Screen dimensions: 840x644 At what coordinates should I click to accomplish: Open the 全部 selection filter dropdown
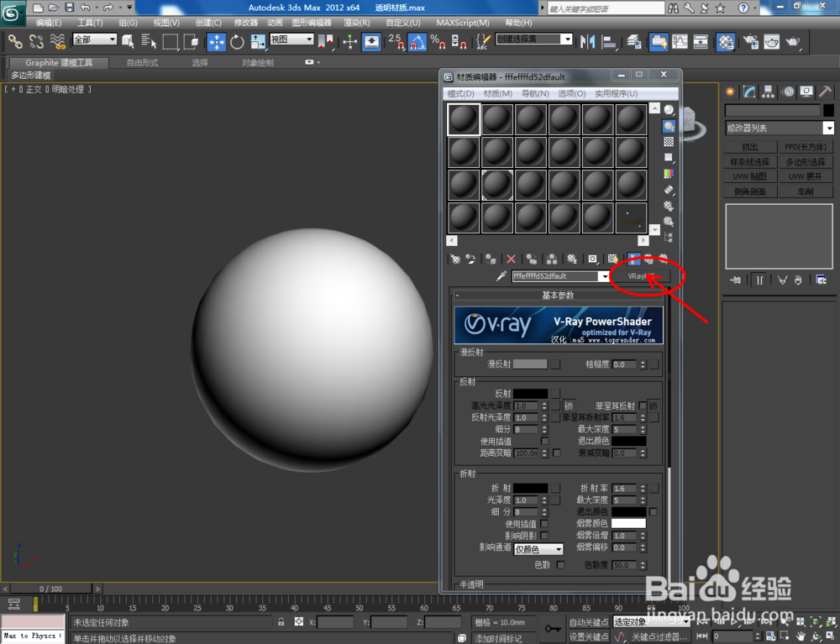point(112,39)
